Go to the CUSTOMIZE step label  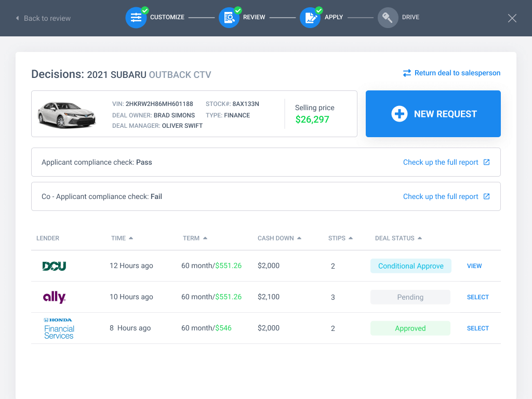pos(167,17)
